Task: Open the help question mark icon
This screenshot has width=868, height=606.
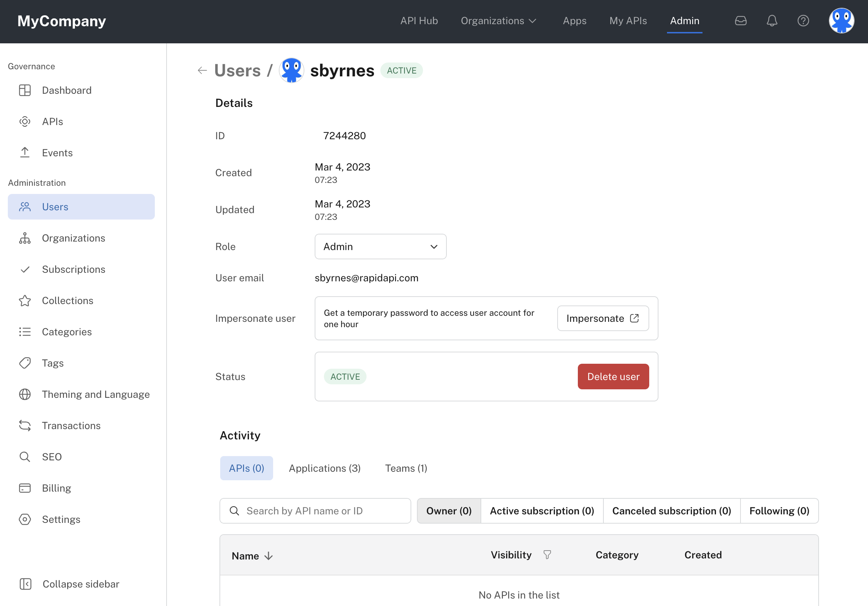Action: (x=803, y=21)
